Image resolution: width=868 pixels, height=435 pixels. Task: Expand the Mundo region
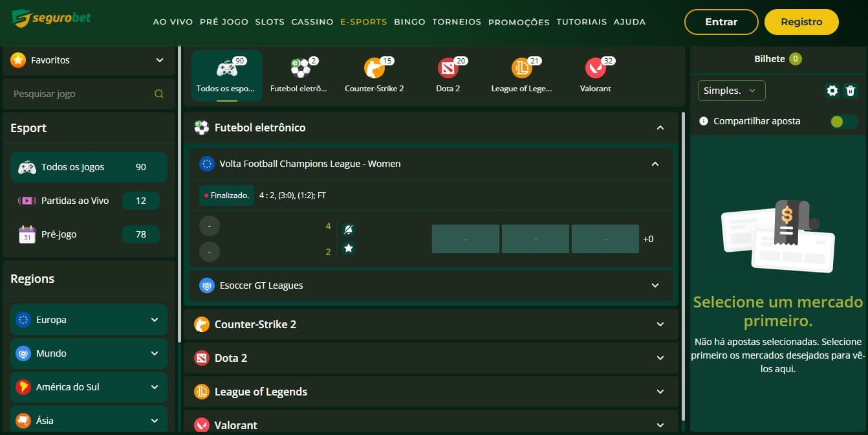[155, 353]
